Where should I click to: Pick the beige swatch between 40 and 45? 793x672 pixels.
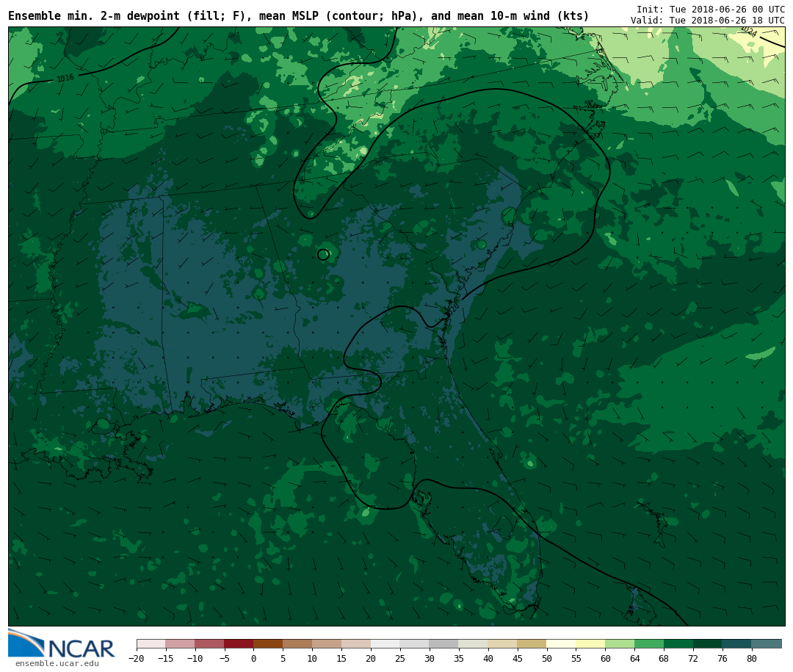click(x=503, y=644)
